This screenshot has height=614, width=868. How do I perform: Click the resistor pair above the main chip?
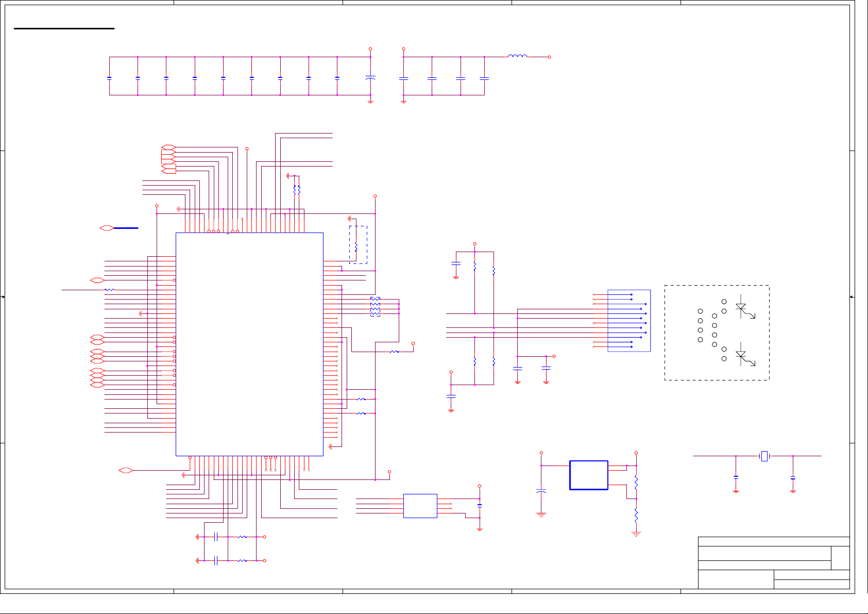297,190
